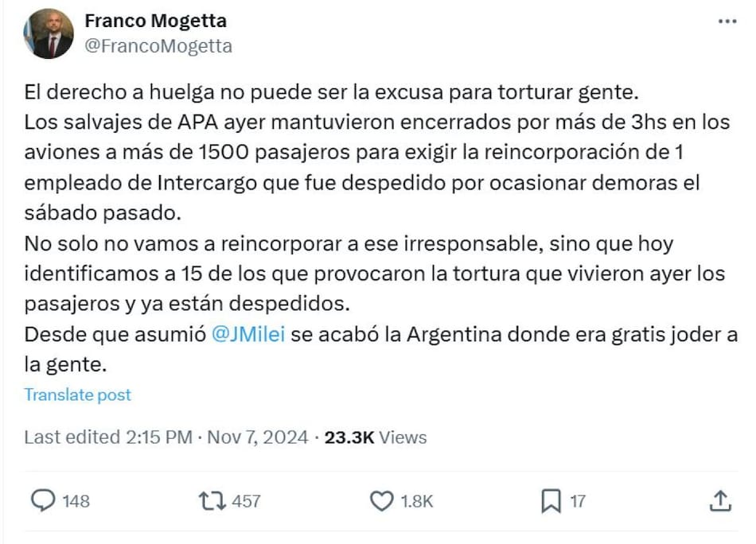Click the @FrancoMogetta handle

point(158,46)
